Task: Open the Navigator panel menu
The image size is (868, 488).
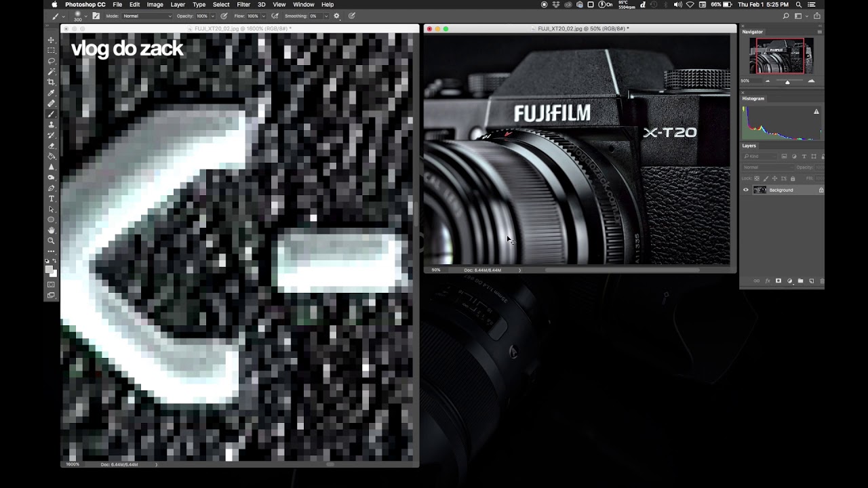Action: tap(821, 32)
